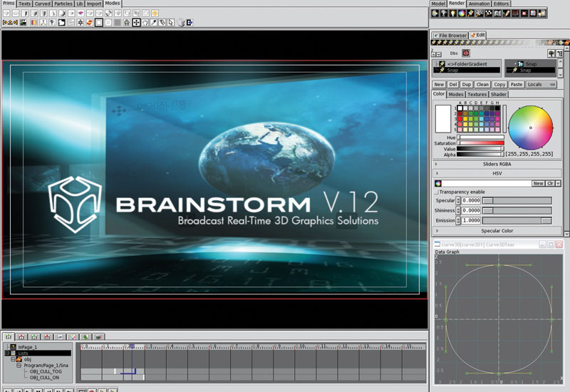Viewport: 570px width, 392px height.
Task: Switch to the Texts tab
Action: (24, 4)
